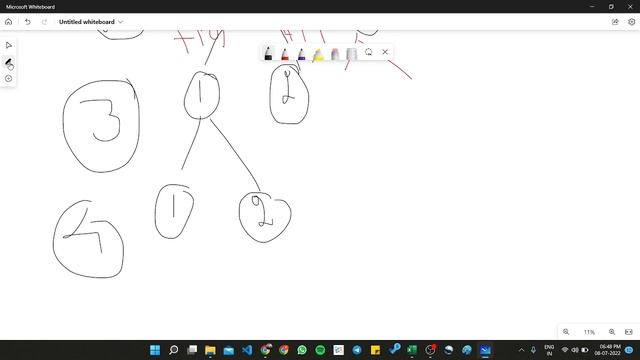
Task: Open taskbar Search
Action: [173, 350]
